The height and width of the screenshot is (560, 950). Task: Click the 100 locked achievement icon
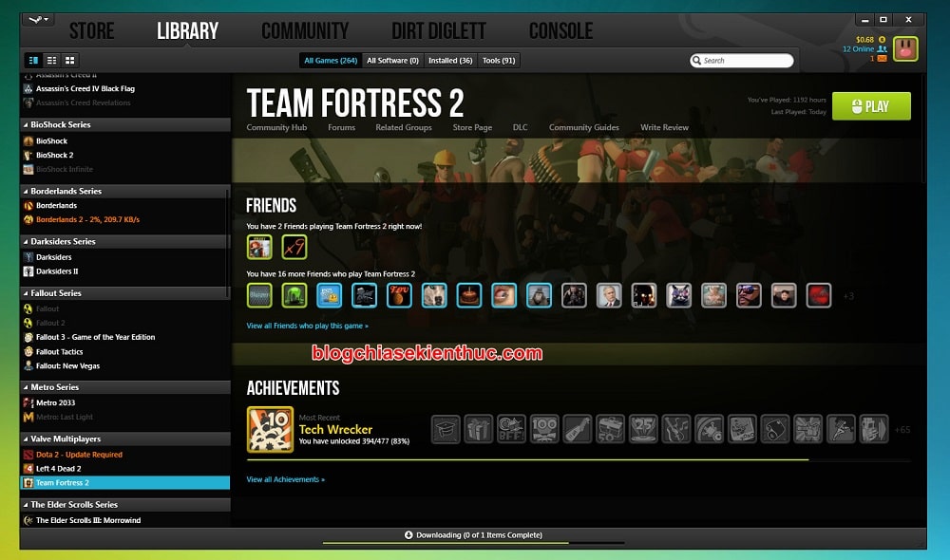tap(544, 429)
